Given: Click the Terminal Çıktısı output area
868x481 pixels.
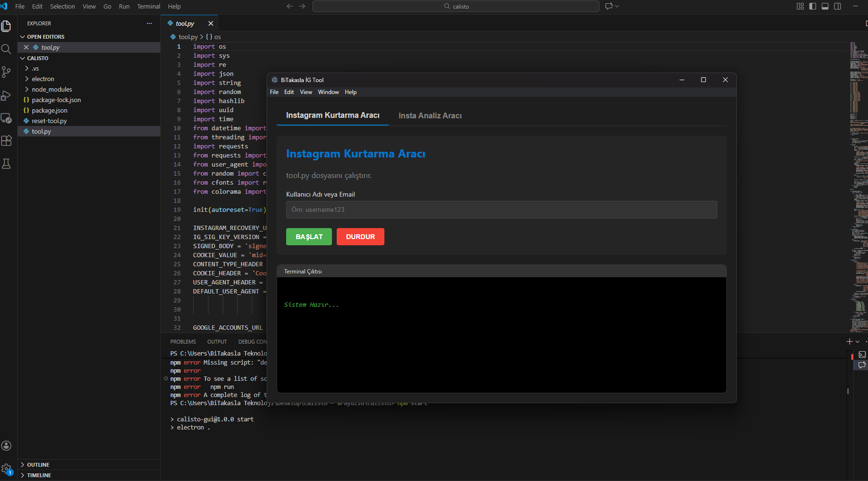Looking at the screenshot, I should [502, 335].
